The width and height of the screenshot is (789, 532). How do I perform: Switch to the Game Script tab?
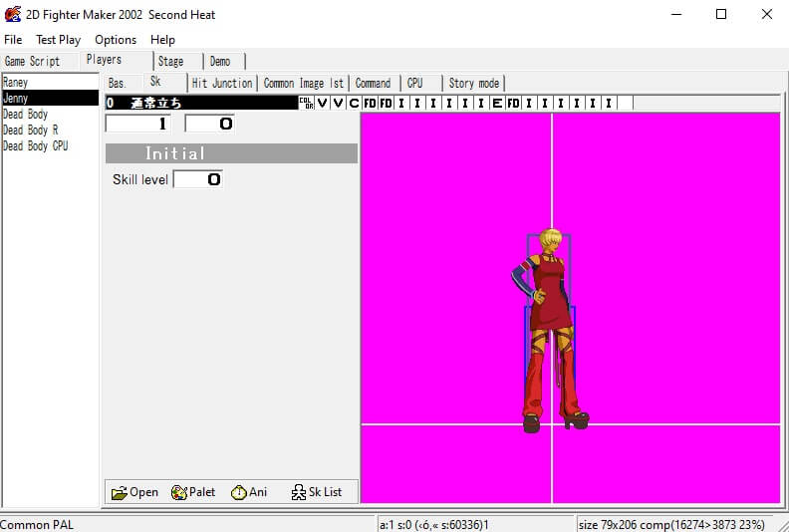39,62
